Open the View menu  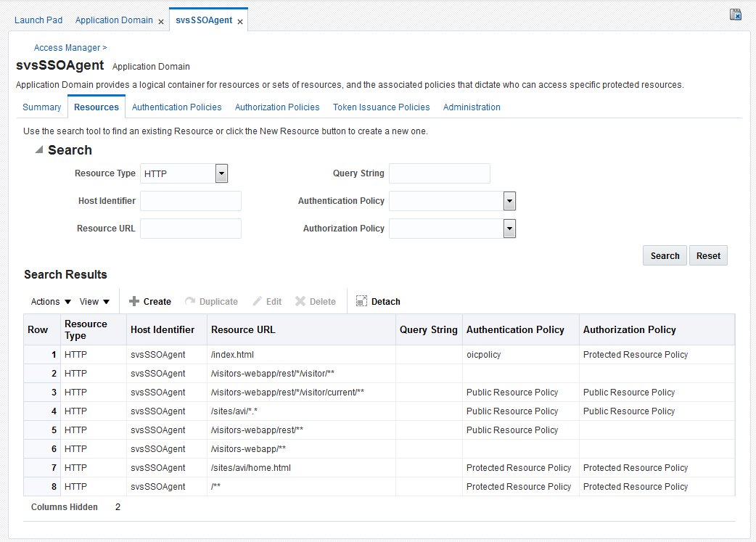click(94, 301)
